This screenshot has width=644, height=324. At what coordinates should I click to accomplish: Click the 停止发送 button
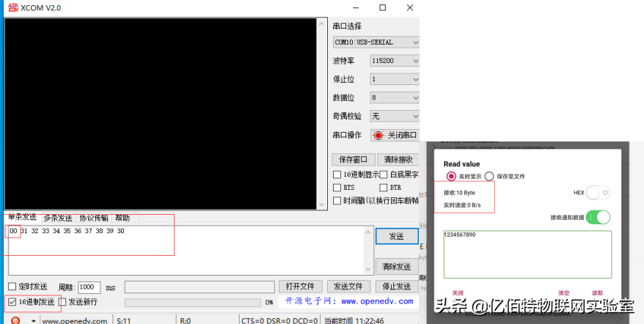(x=397, y=286)
